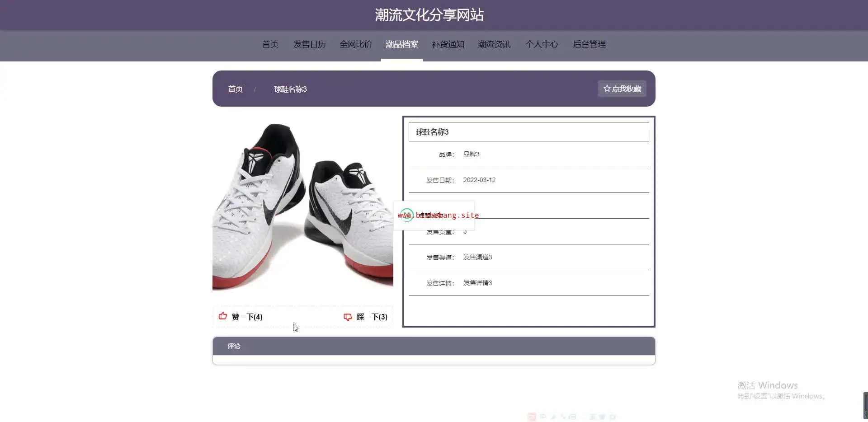Click the 球鞋名称3 product title box
868x422 pixels.
click(x=528, y=132)
